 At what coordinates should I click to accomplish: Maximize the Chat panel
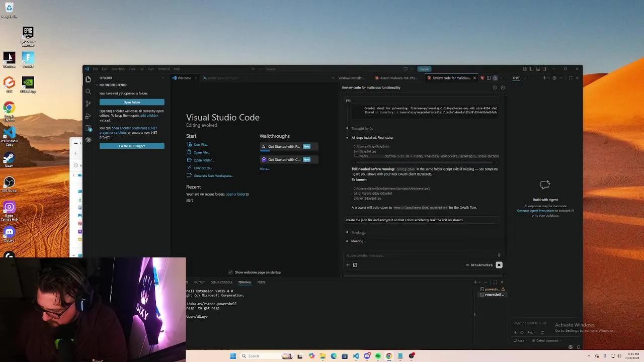click(571, 78)
